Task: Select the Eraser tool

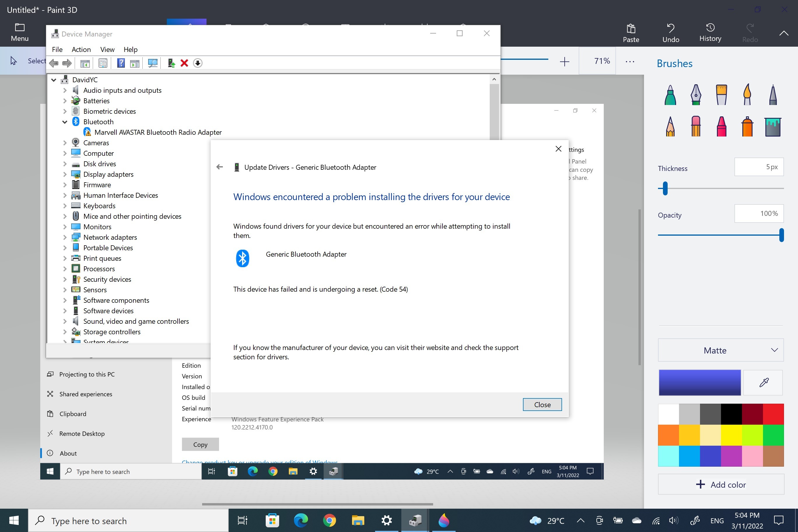Action: pos(696,126)
